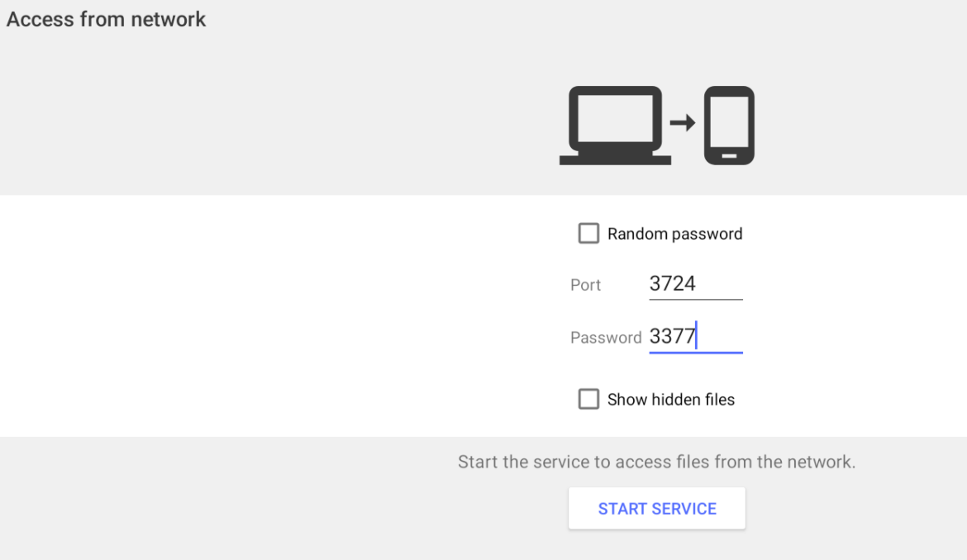Click the Access from network heading
Viewport: 967px width, 560px height.
(106, 19)
